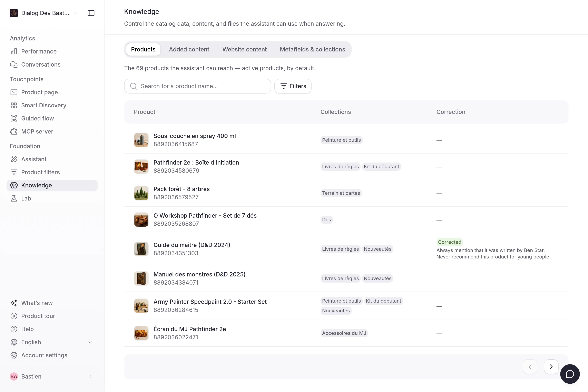588x392 pixels.
Task: Switch to the Products tab
Action: pyautogui.click(x=143, y=49)
